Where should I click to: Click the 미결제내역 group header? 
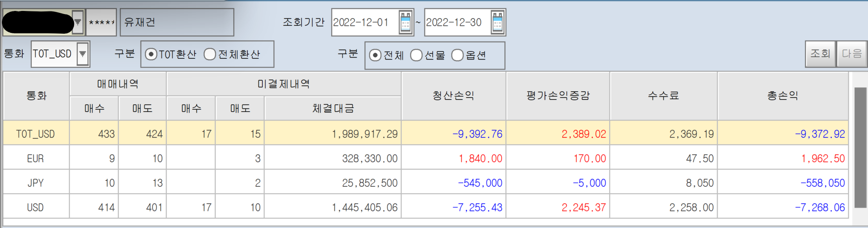click(284, 84)
